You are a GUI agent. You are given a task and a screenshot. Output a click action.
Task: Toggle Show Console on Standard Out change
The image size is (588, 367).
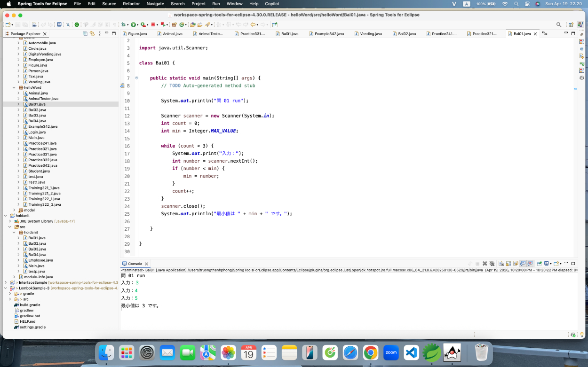pyautogui.click(x=523, y=264)
